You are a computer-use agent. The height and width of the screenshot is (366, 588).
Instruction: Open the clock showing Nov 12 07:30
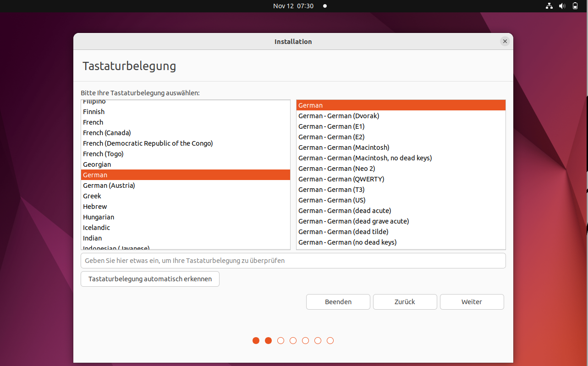[x=293, y=6]
